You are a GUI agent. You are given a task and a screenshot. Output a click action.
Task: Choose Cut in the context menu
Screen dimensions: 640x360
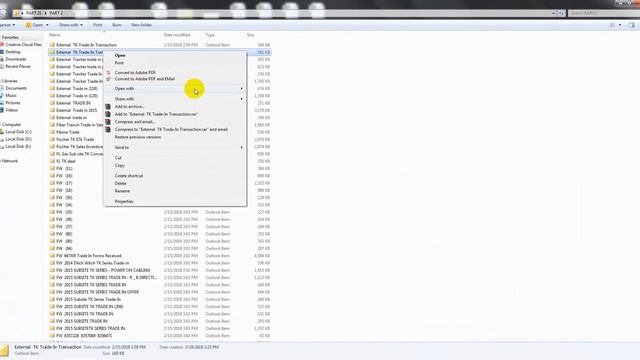118,158
